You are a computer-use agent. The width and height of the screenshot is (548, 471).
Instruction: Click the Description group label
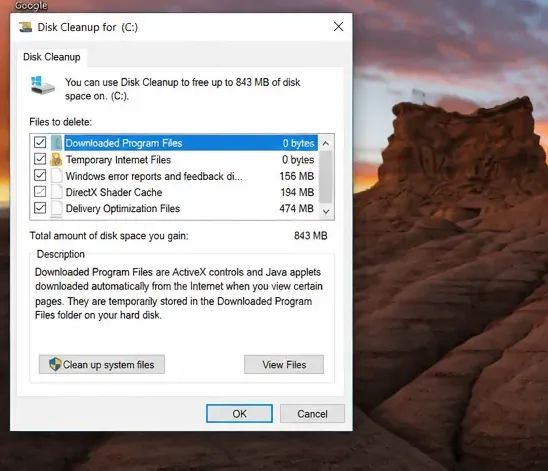point(60,254)
